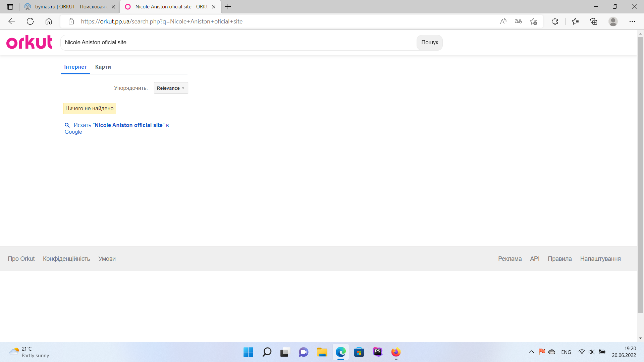Open Collections icon in toolbar
This screenshot has width=644, height=362.
(x=594, y=21)
